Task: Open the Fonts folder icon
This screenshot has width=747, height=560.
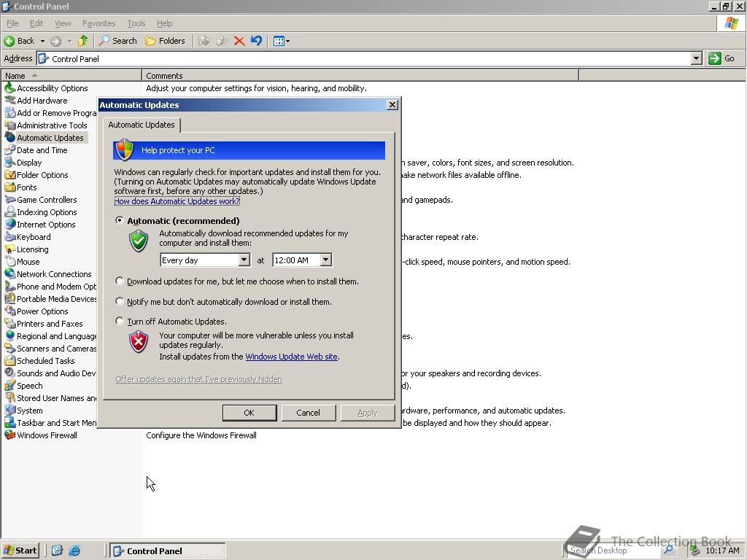Action: 10,187
